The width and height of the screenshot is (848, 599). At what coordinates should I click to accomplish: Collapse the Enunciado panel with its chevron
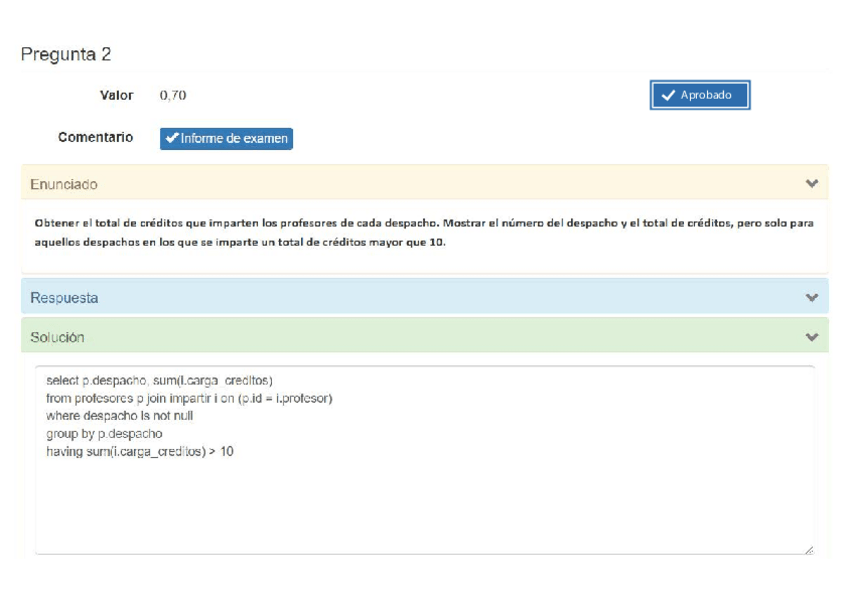pyautogui.click(x=811, y=184)
